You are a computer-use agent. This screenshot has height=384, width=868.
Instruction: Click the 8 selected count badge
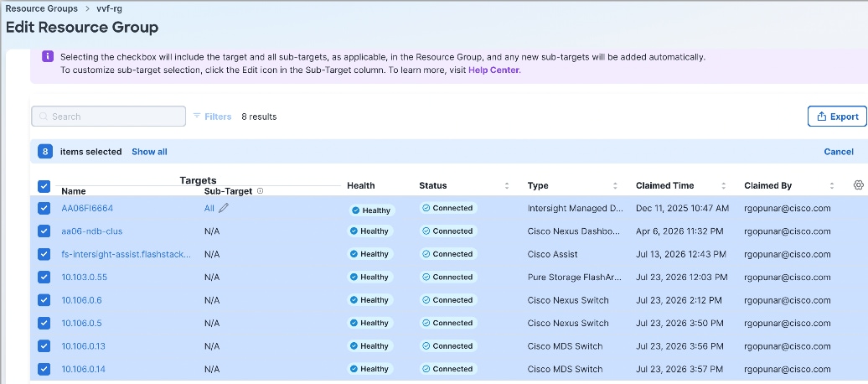click(x=45, y=151)
